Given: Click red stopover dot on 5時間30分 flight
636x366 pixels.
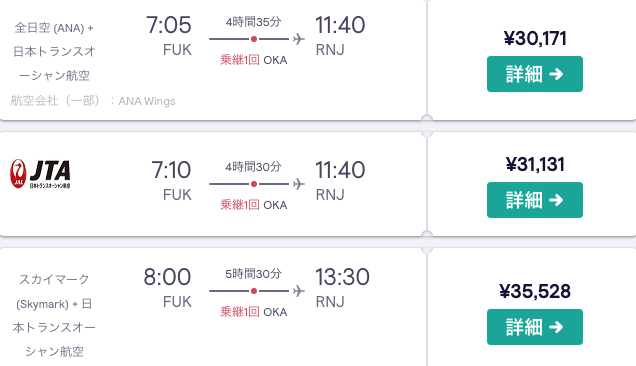Looking at the screenshot, I should [254, 291].
